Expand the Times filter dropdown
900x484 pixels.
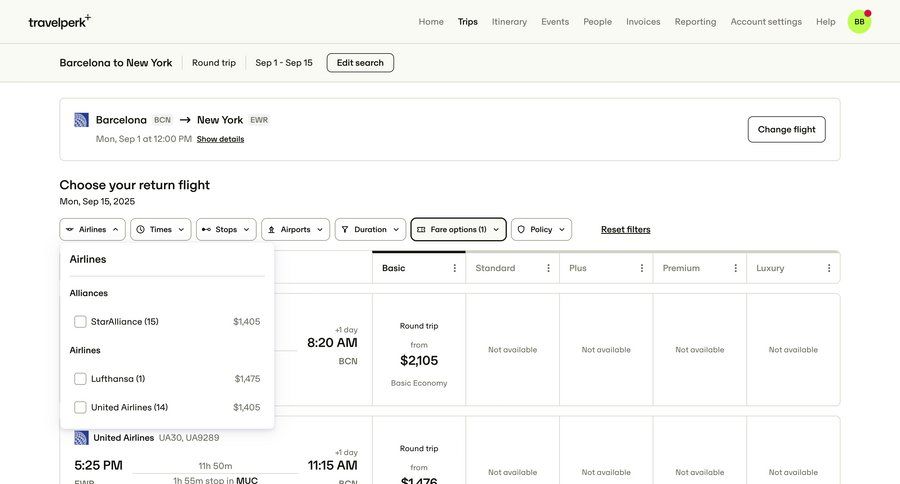[161, 230]
